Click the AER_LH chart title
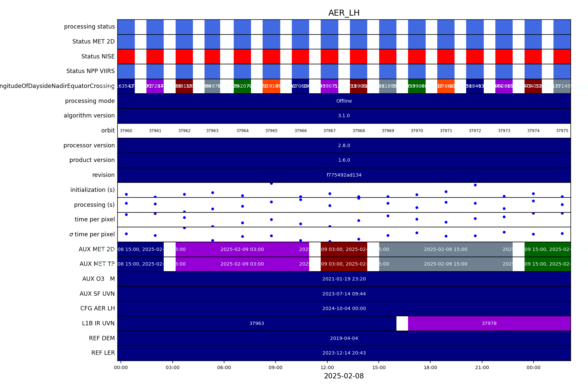Viewport: 588px width, 392px height. coord(344,13)
